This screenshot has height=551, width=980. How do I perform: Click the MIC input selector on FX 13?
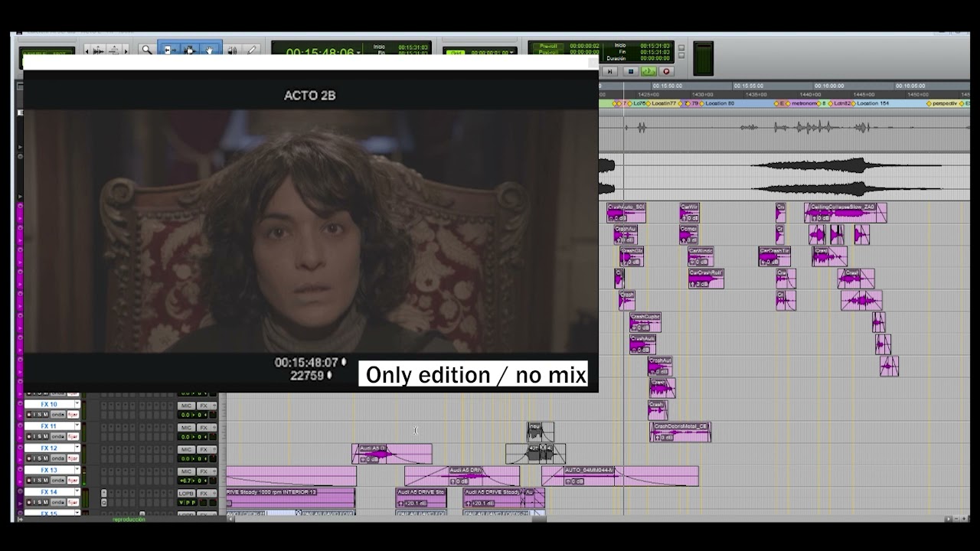click(x=186, y=471)
